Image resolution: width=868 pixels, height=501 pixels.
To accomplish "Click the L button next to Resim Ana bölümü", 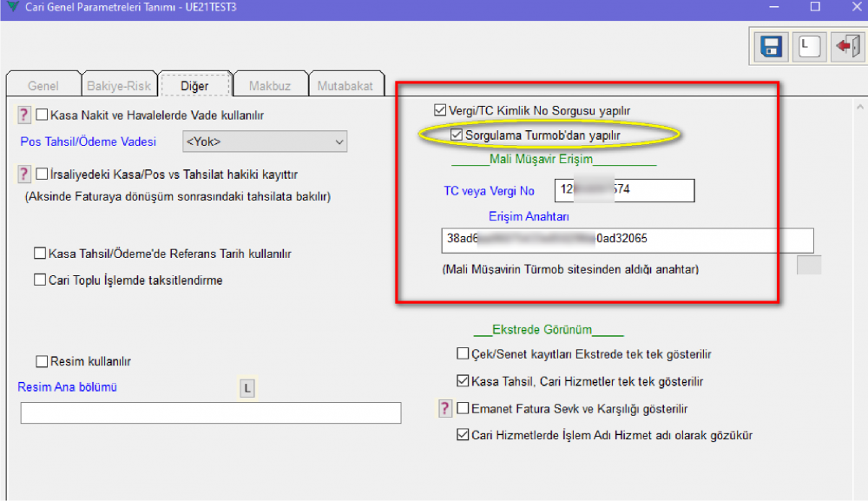I will 247,389.
